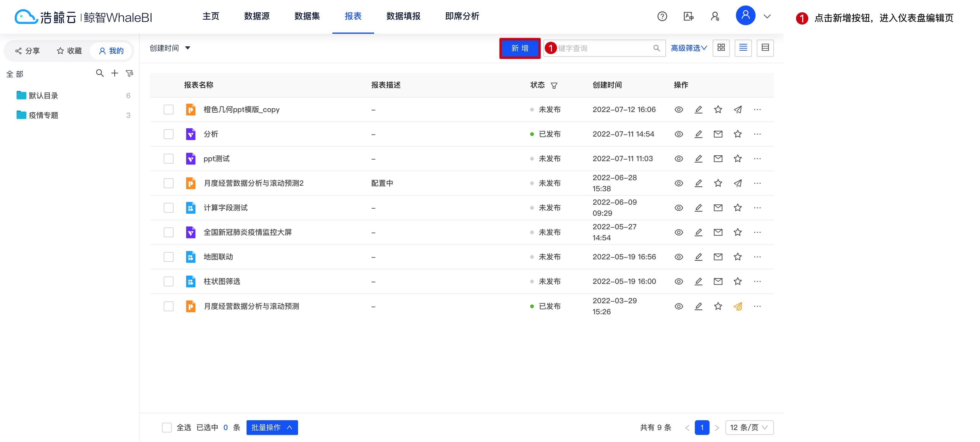Viewport: 980px width, 442px height.
Task: Edit the 全国新冠肺炎疫情监控大屏 report
Action: tap(699, 232)
